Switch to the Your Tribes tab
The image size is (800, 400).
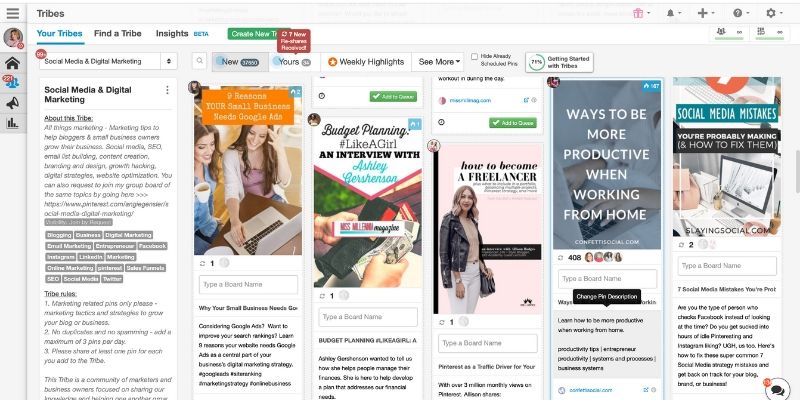point(59,34)
